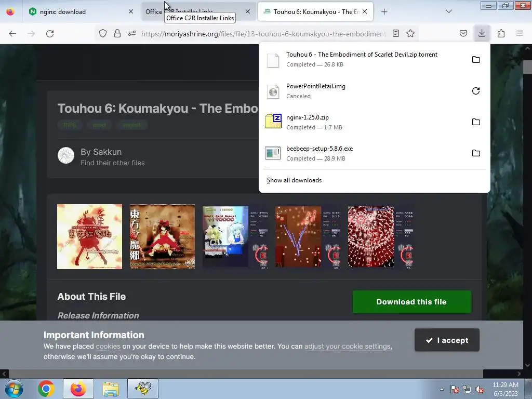
Task: Accept cookies with I accept button
Action: [x=447, y=340]
